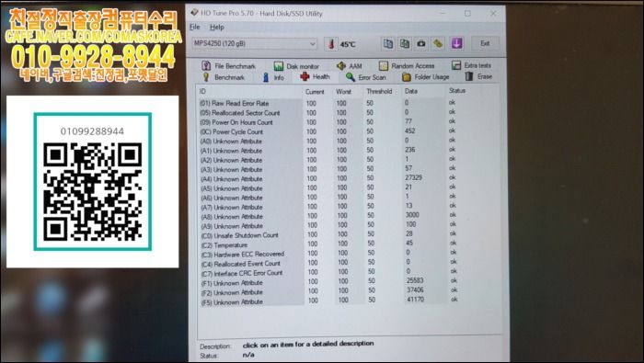The height and width of the screenshot is (363, 644).
Task: Click the Data column header
Action: click(x=410, y=91)
